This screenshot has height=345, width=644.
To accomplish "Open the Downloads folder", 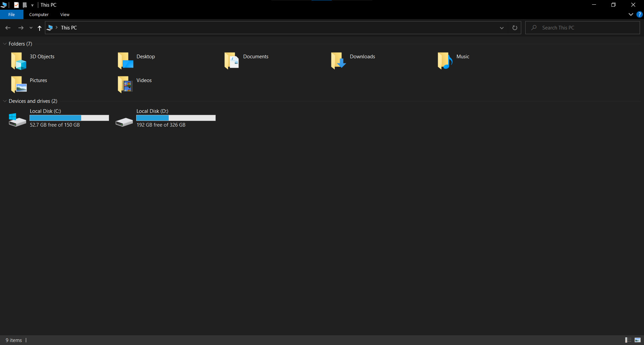I will click(362, 56).
